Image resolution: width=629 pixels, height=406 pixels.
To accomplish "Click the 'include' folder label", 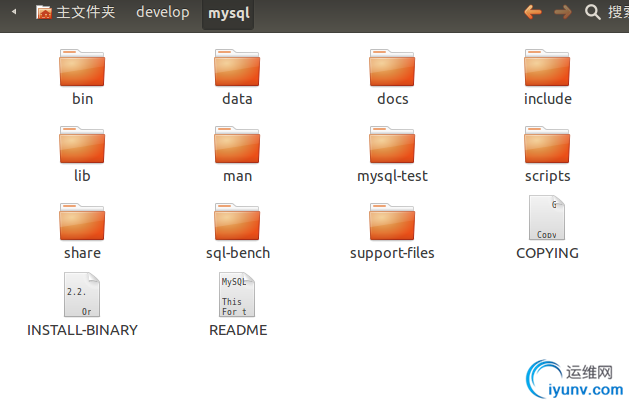I will point(548,99).
